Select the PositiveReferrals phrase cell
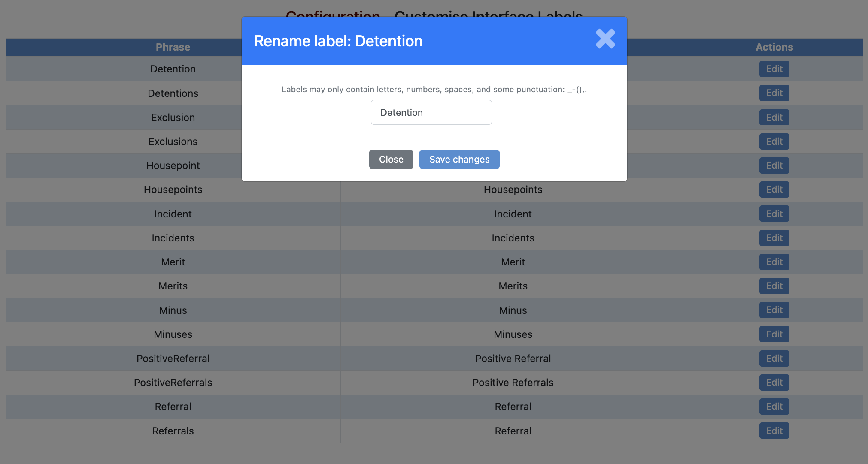Image resolution: width=868 pixels, height=464 pixels. pyautogui.click(x=173, y=383)
